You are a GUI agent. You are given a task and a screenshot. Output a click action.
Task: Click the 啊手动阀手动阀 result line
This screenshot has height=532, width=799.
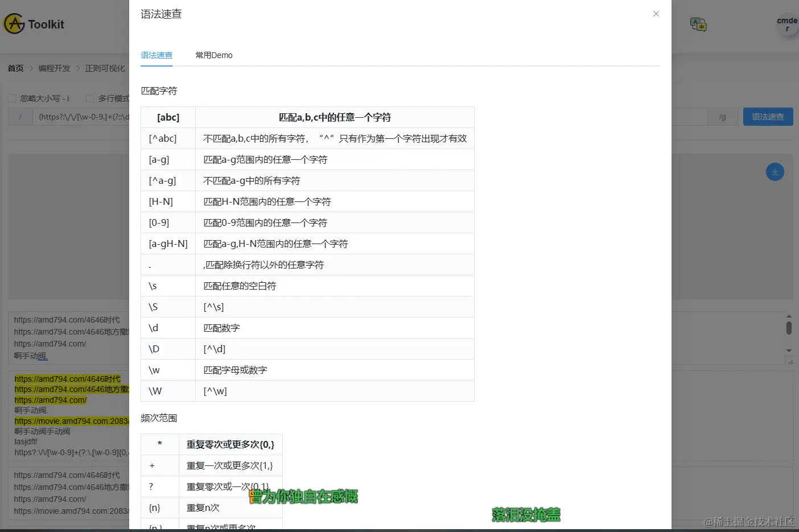click(42, 431)
